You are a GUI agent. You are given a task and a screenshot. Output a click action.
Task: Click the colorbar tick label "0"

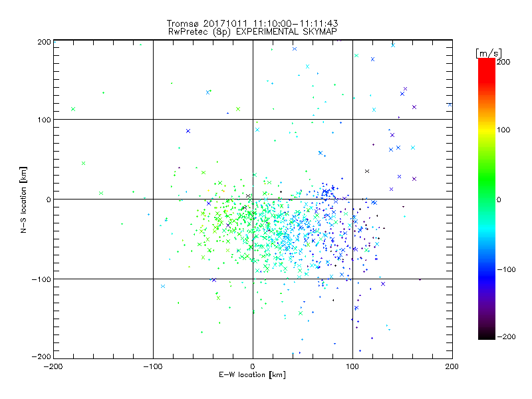(x=499, y=199)
